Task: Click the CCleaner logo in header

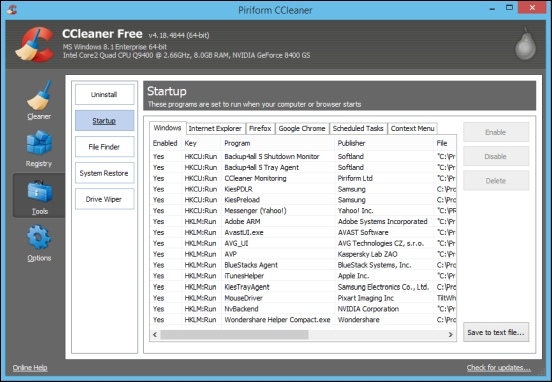Action: tap(34, 44)
